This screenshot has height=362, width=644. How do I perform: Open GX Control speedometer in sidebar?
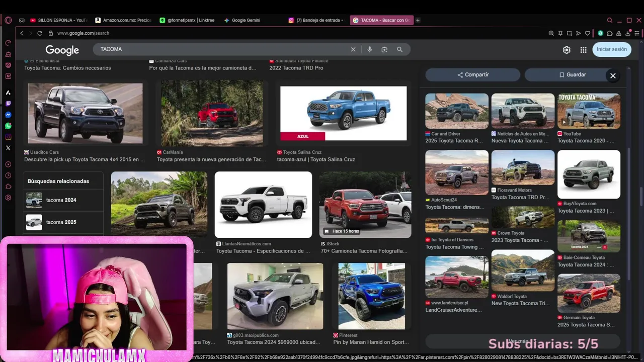tap(8, 43)
